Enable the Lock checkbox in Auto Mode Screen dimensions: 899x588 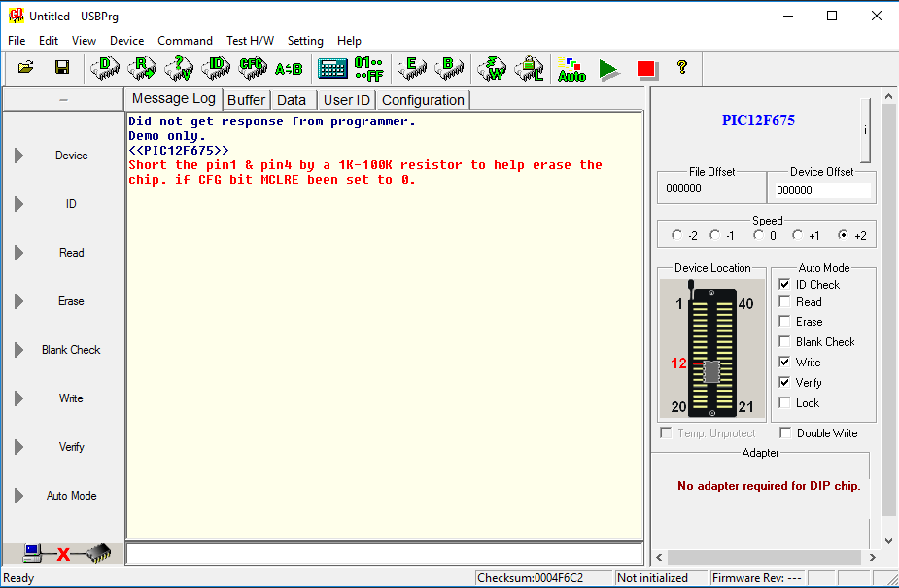click(x=784, y=403)
